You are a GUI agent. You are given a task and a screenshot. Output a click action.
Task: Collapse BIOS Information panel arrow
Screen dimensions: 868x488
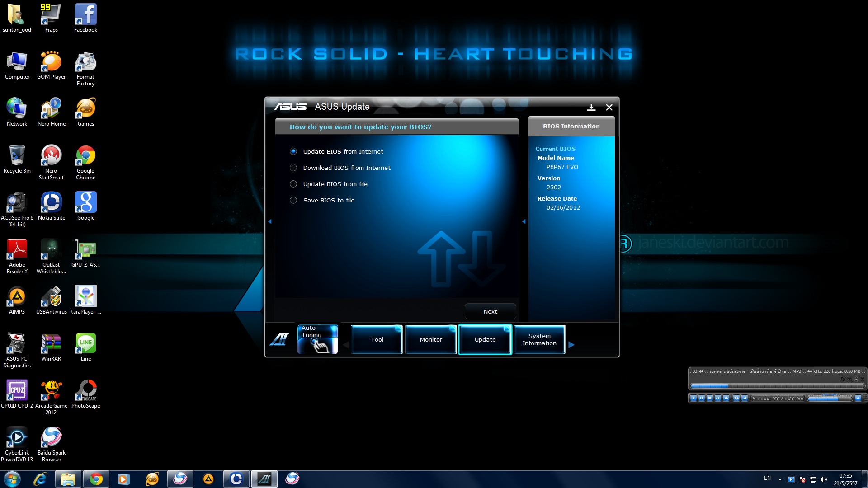coord(524,221)
